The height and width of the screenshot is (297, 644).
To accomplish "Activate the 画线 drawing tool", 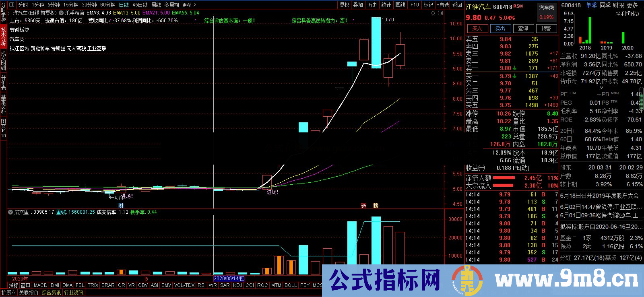I will point(400,5).
